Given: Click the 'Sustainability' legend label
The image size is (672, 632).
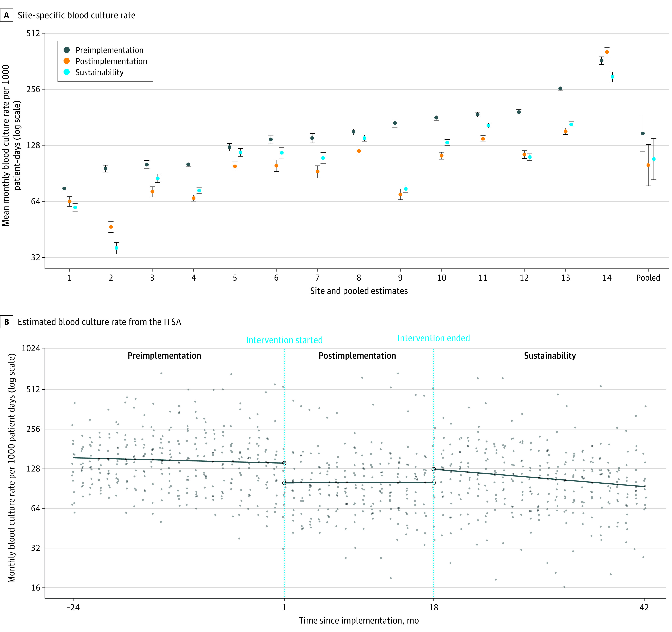Looking at the screenshot, I should coord(99,72).
